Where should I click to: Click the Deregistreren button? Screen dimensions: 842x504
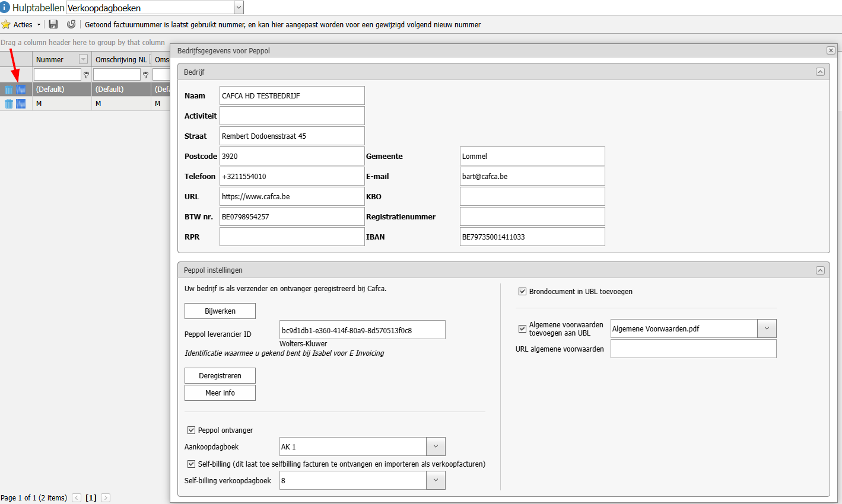pos(220,375)
